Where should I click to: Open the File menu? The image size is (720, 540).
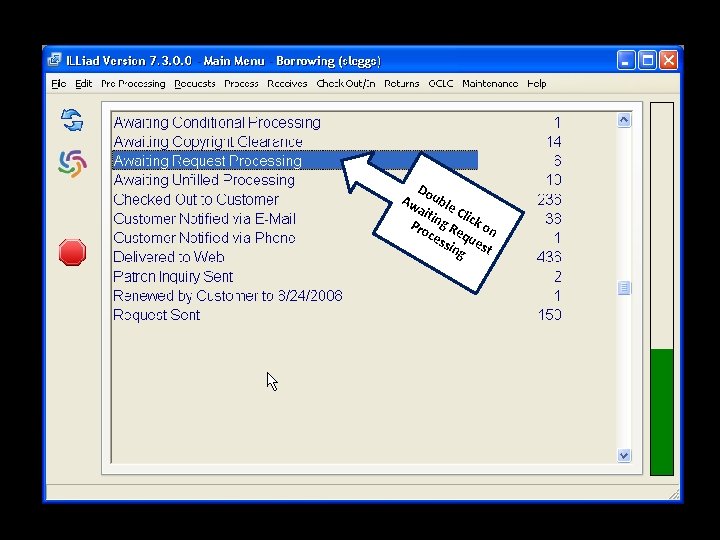coord(59,84)
